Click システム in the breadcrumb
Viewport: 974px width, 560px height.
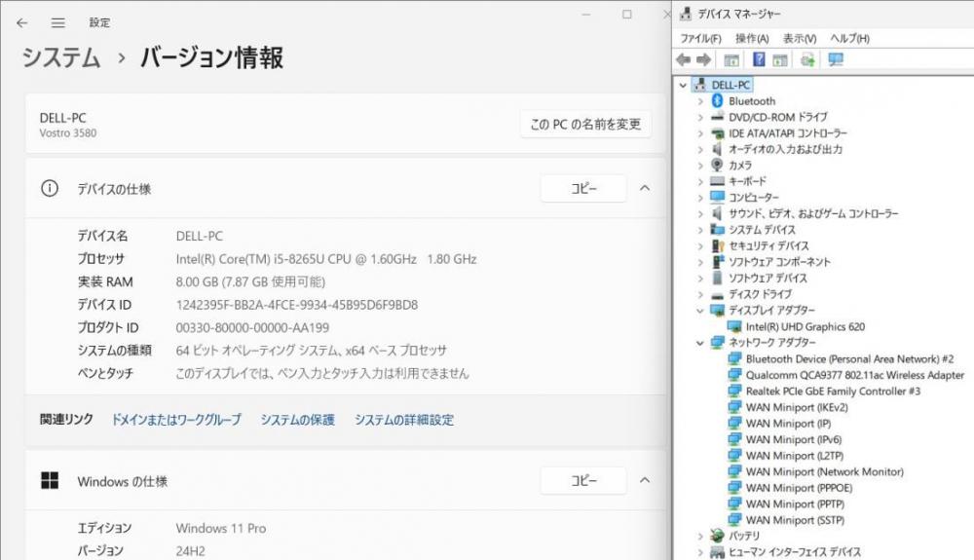[x=60, y=57]
